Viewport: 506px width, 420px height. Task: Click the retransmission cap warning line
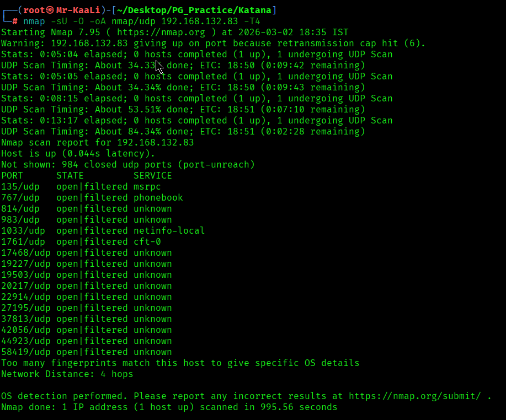click(213, 44)
